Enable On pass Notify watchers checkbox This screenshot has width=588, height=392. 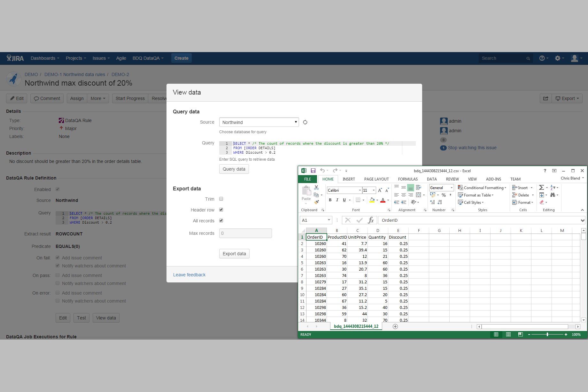(x=58, y=283)
